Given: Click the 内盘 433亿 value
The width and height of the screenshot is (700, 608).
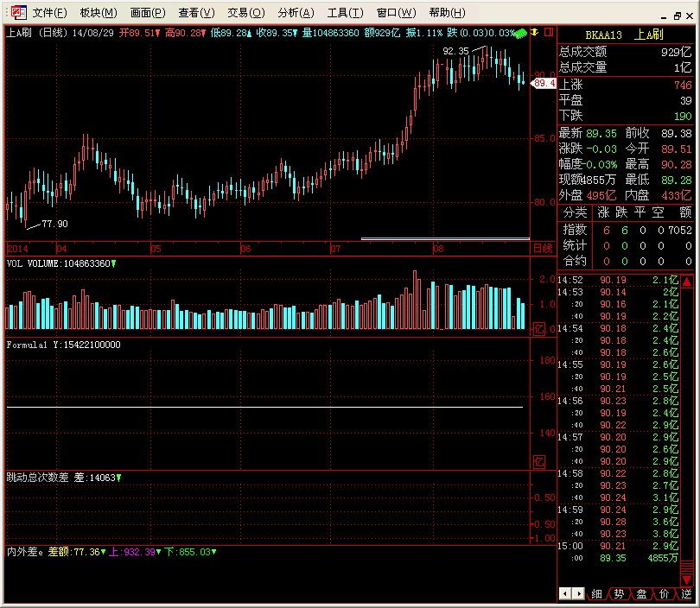Looking at the screenshot, I should tap(677, 195).
